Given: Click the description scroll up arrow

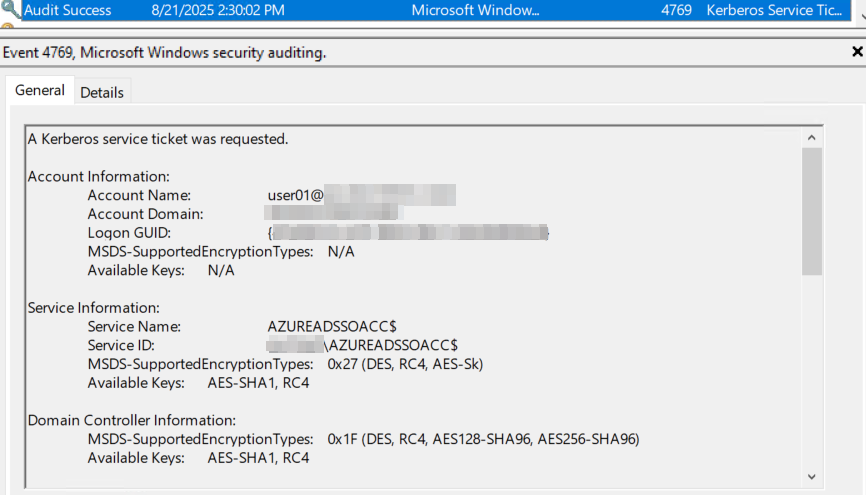Looking at the screenshot, I should click(x=811, y=138).
